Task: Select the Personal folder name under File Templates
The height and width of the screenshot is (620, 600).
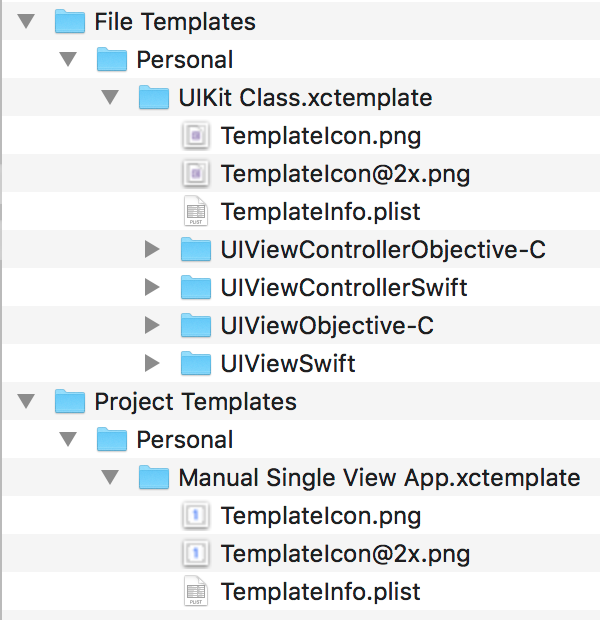Action: point(185,59)
